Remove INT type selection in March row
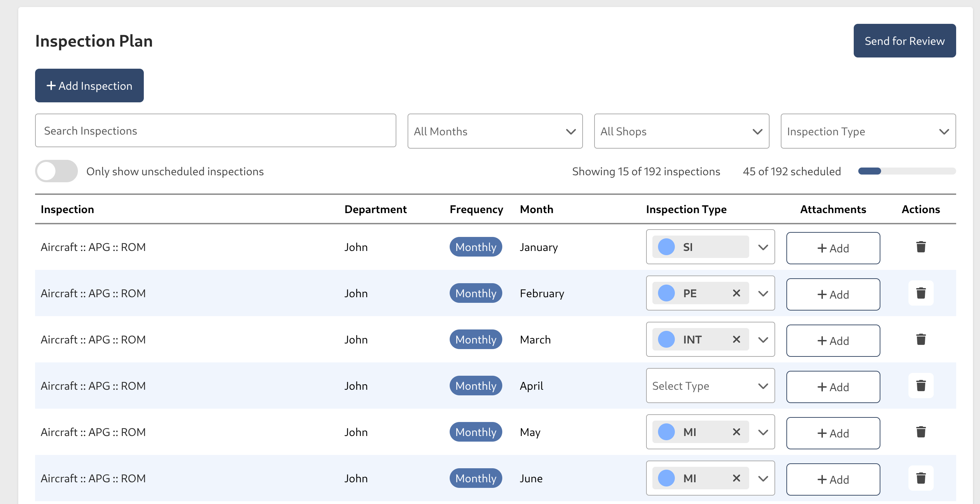980x504 pixels. tap(736, 339)
